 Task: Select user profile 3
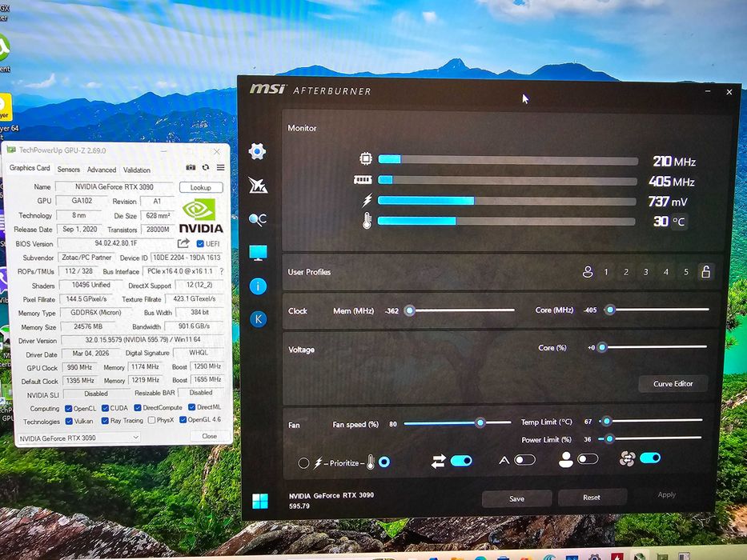pyautogui.click(x=646, y=272)
